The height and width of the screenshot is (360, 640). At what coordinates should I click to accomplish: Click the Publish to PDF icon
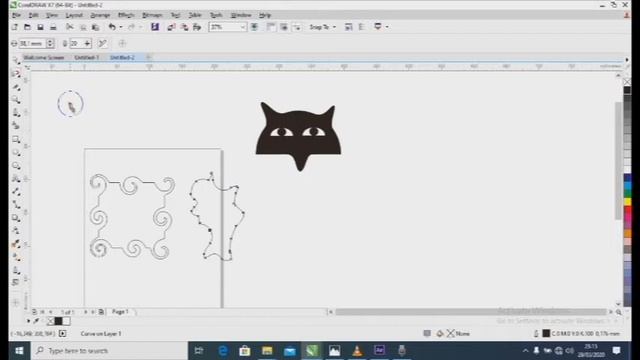(x=197, y=27)
